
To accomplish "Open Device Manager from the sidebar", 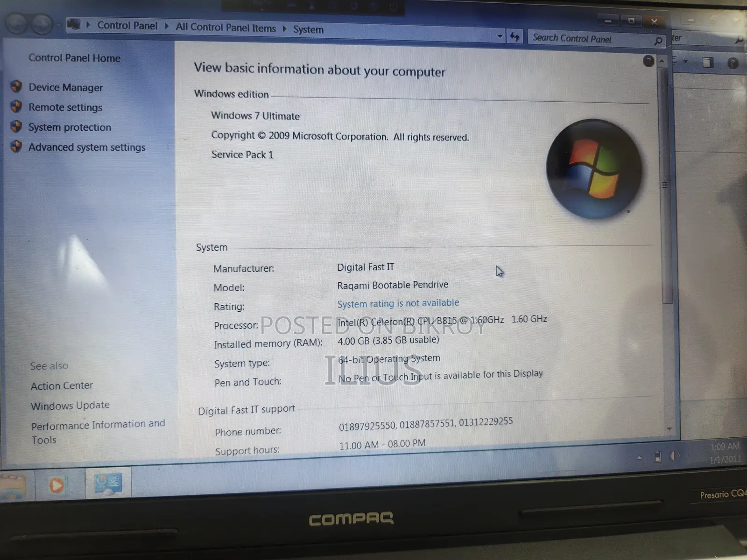I will 65,87.
